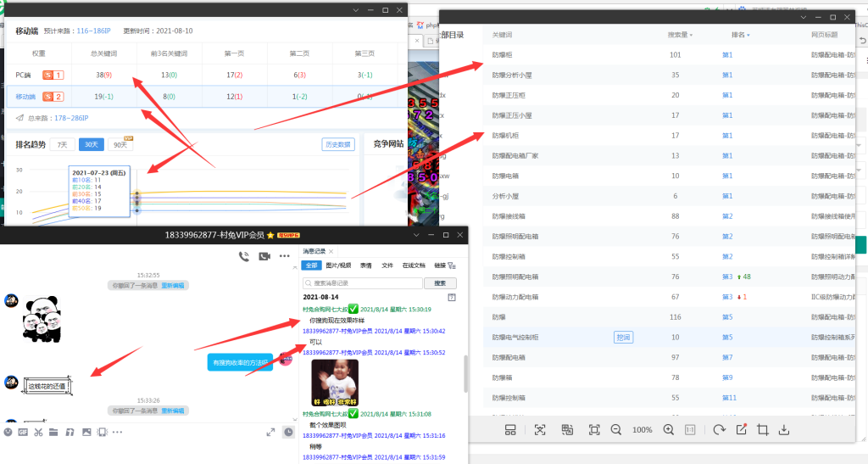The width and height of the screenshot is (868, 464).
Task: Download the image from the viewer
Action: pyautogui.click(x=784, y=430)
